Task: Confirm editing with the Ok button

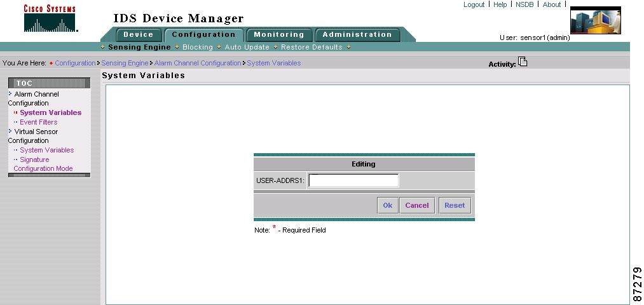Action: [x=388, y=205]
